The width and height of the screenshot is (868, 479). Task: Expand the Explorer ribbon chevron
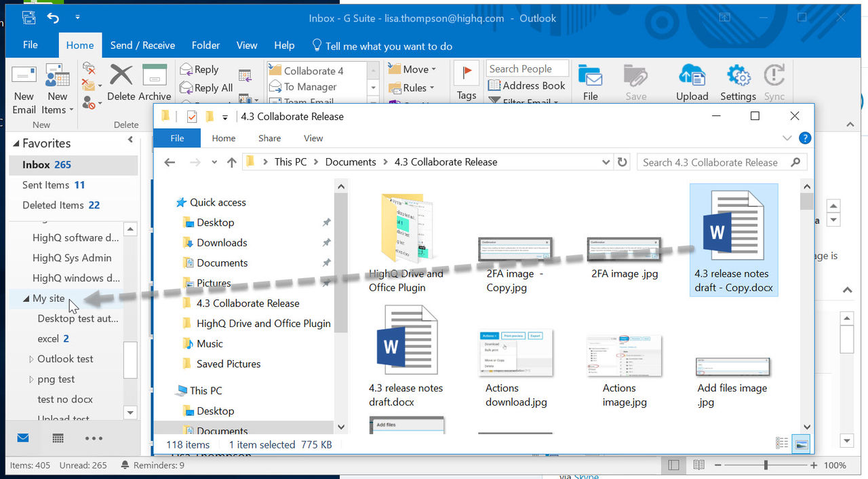pyautogui.click(x=787, y=138)
